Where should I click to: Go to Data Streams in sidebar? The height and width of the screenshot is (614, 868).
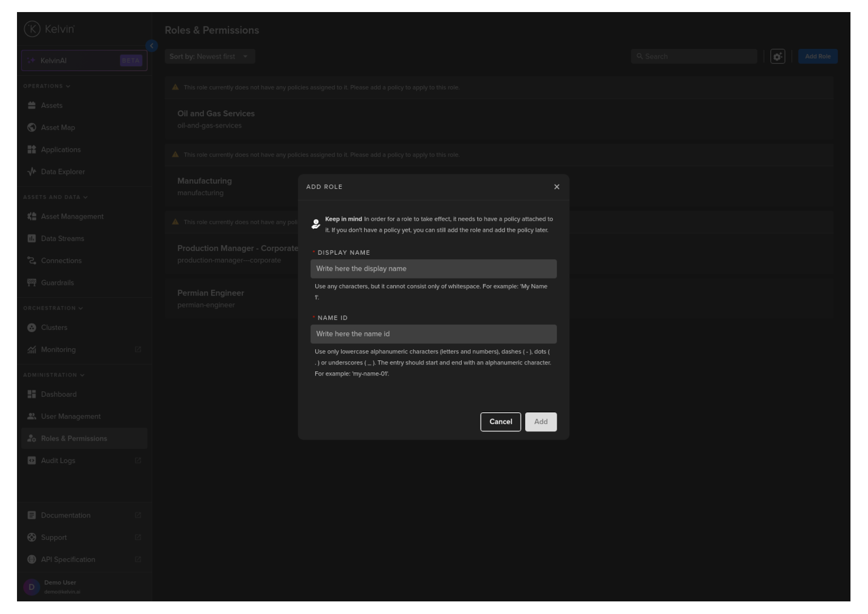62,238
